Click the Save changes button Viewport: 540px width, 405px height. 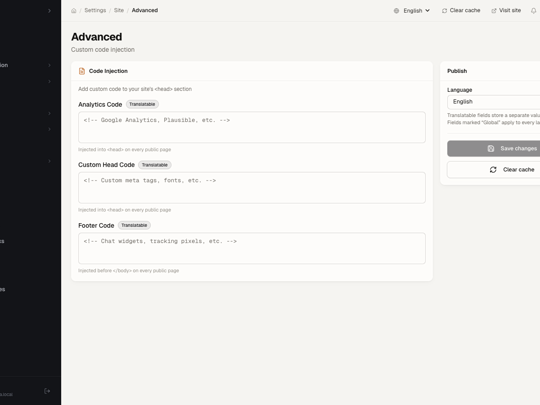click(x=494, y=148)
